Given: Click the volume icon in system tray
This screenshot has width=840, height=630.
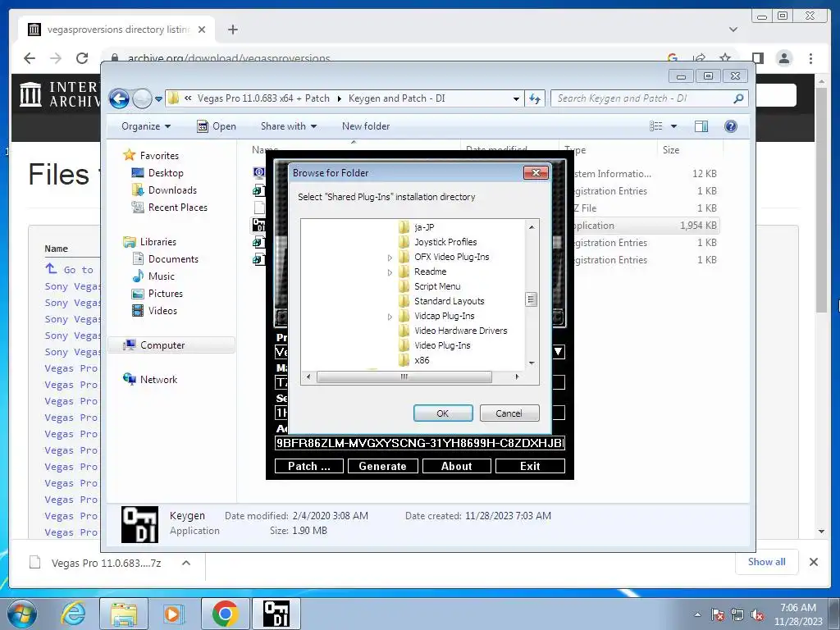Looking at the screenshot, I should [x=757, y=615].
